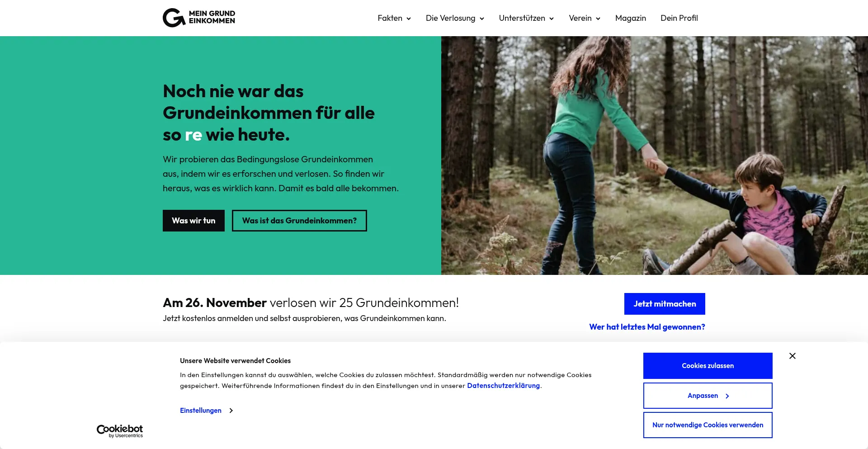Open Wer hat letztes Mal gewonnen? link
The width and height of the screenshot is (868, 449).
(x=647, y=327)
